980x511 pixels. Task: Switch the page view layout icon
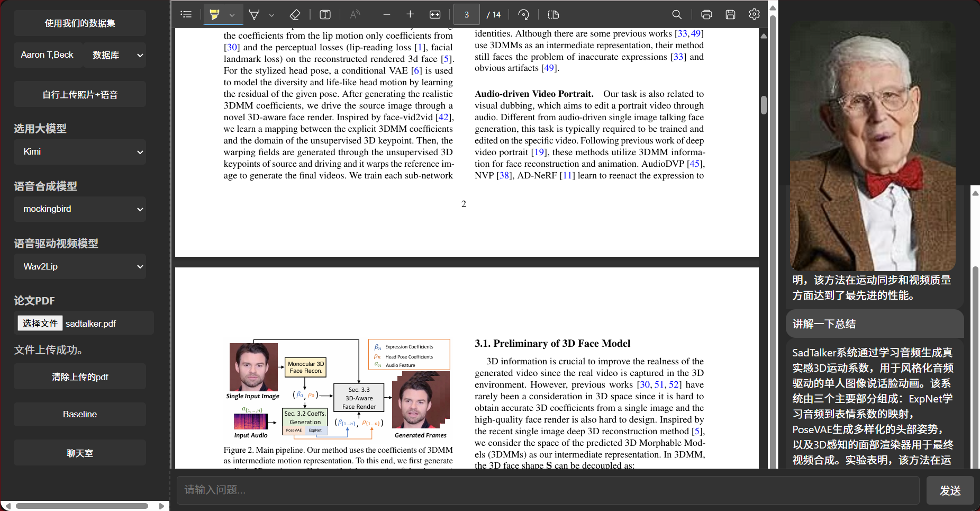tap(553, 14)
